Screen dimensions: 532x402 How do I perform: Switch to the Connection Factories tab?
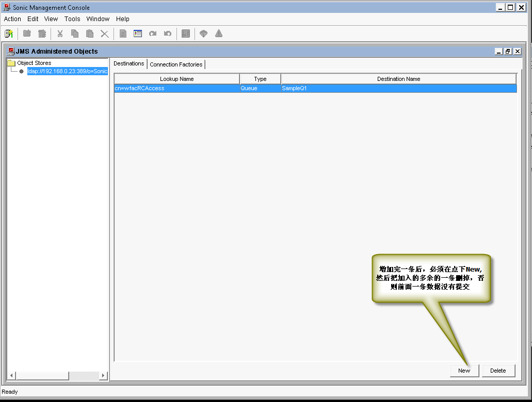[x=176, y=64]
